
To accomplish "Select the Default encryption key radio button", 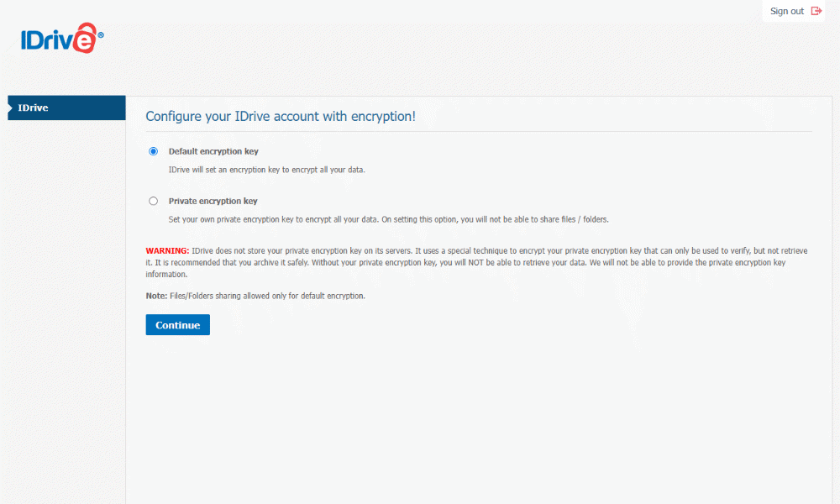I will (x=153, y=152).
